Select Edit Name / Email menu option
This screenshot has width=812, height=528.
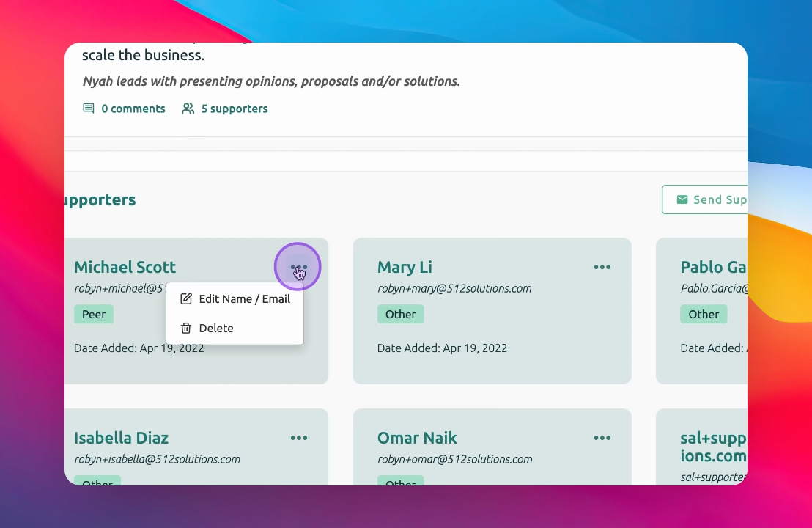235,299
